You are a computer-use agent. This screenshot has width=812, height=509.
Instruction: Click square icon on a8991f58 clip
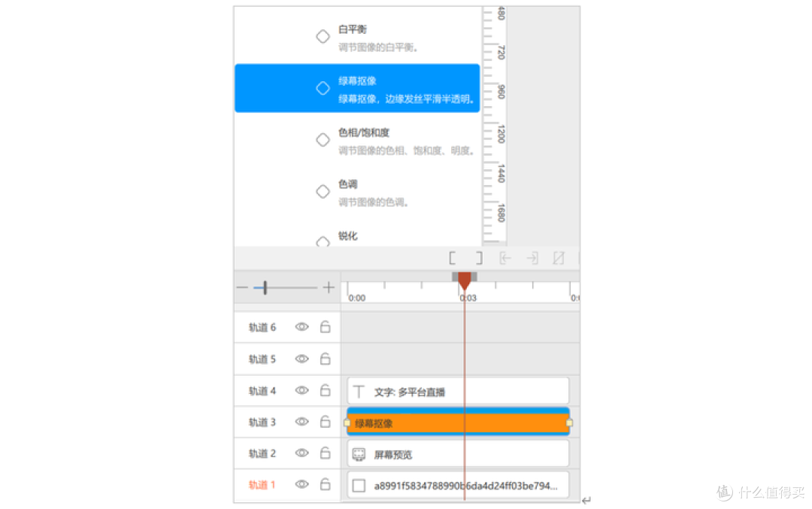(359, 486)
